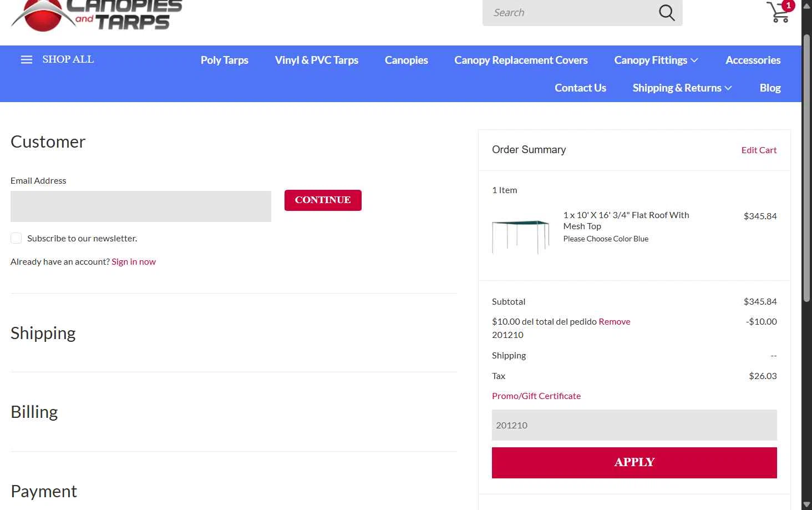812x510 pixels.
Task: Click the Payment section heading
Action: click(44, 491)
